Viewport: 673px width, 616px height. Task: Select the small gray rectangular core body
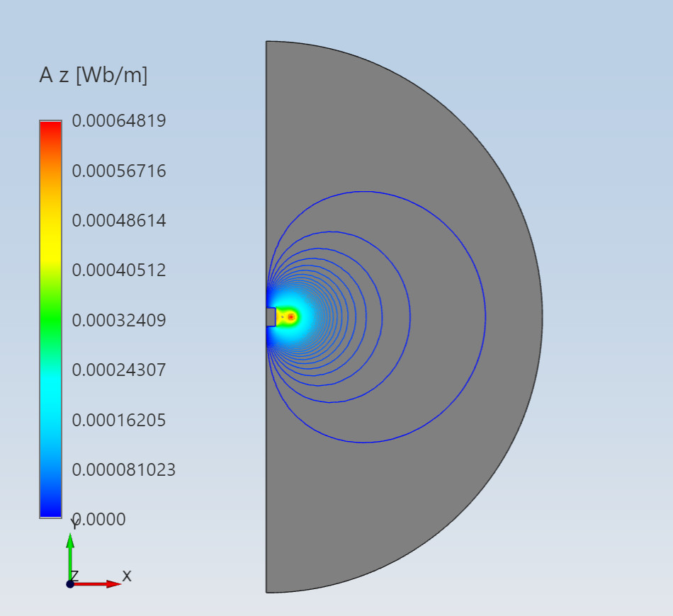(271, 317)
